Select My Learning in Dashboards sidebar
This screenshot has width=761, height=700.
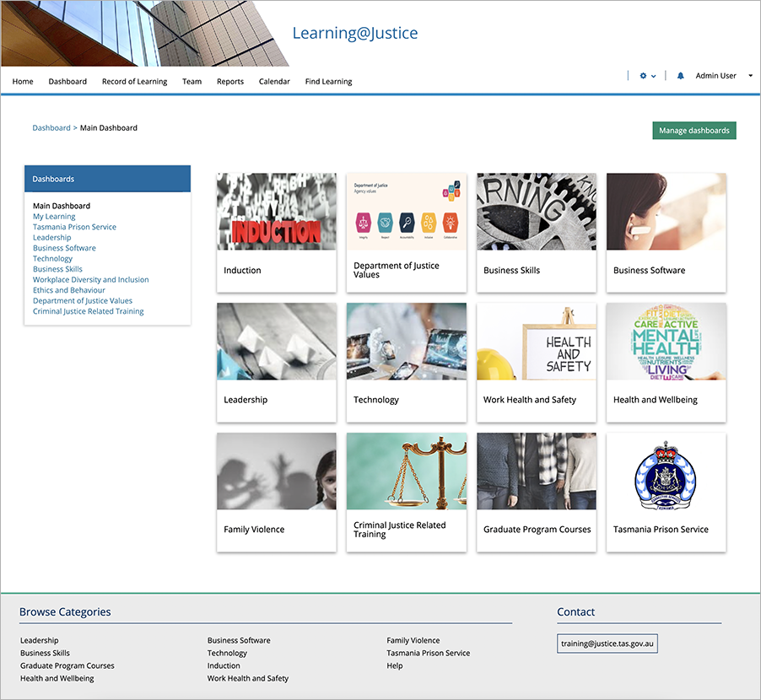(x=54, y=217)
